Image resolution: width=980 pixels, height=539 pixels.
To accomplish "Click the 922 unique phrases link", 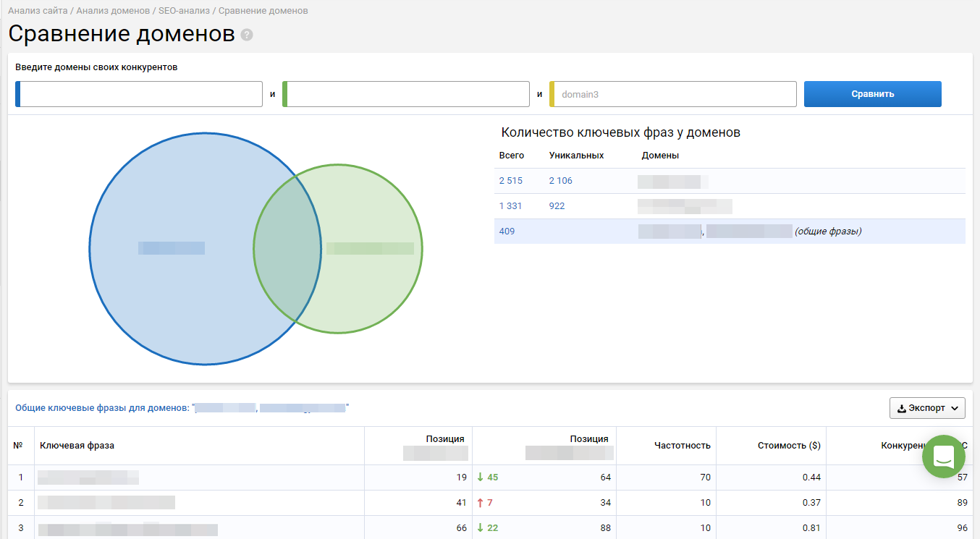I will 557,206.
